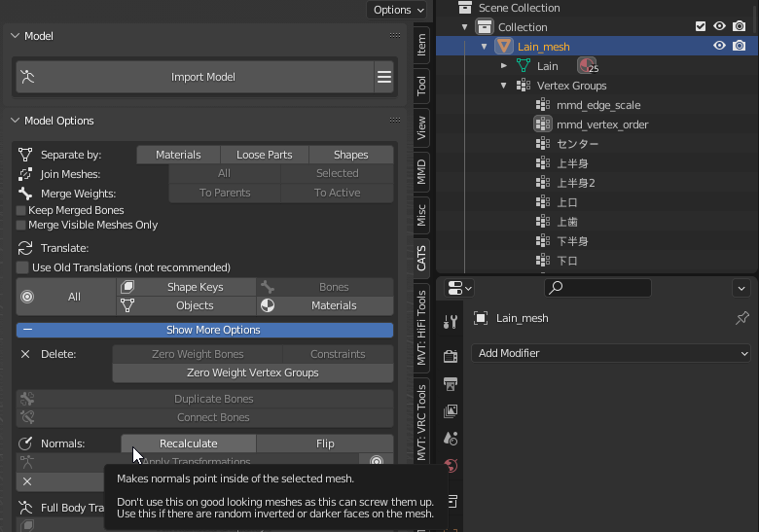Open the View Layer properties tab icon
The width and height of the screenshot is (759, 532).
coord(451,411)
